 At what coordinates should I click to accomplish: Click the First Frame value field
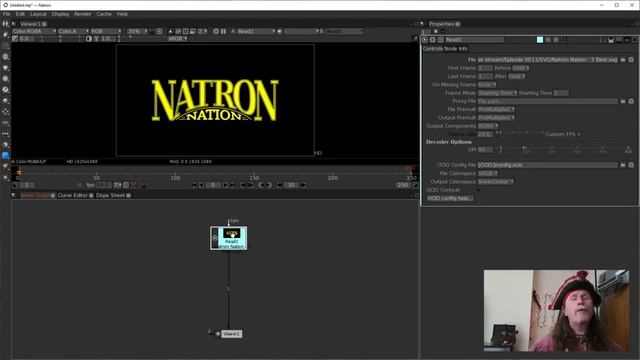click(x=485, y=68)
